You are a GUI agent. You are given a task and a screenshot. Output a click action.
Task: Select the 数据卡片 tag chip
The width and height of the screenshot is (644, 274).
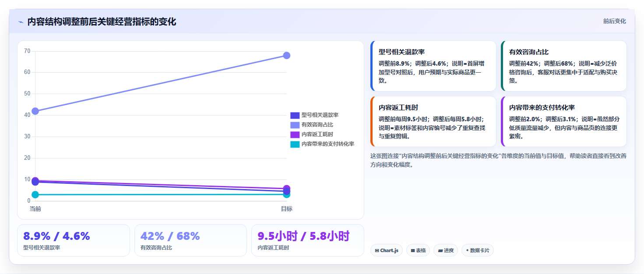(478, 250)
